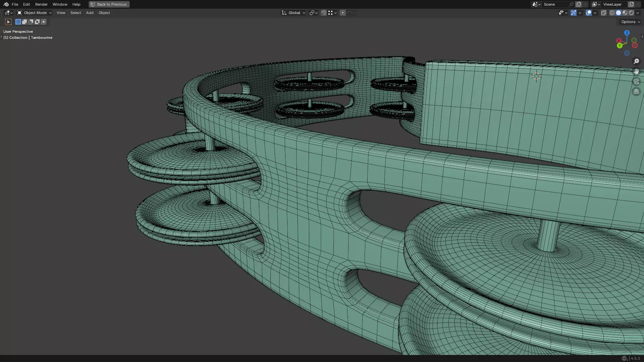Screen dimensions: 644x362
Task: Select material preview shading mode
Action: (625, 13)
